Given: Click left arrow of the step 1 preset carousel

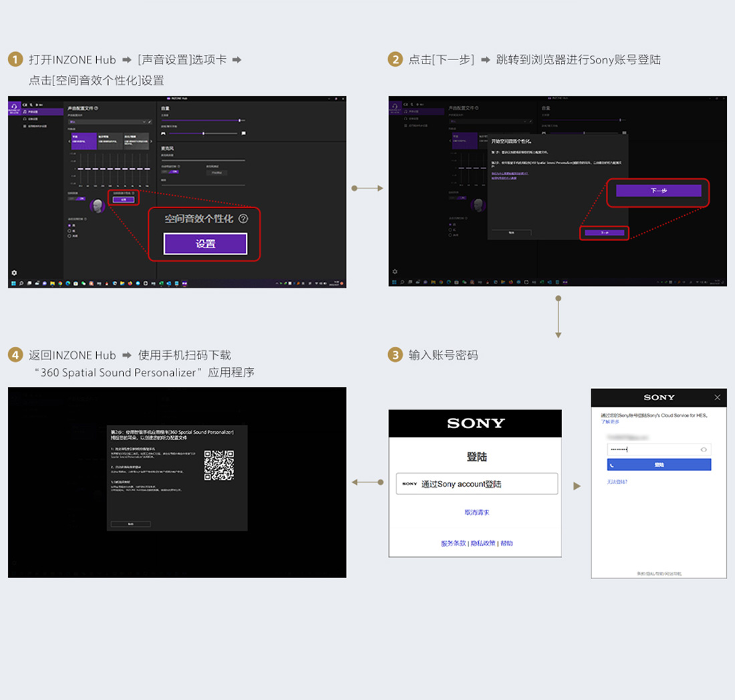Looking at the screenshot, I should [69, 142].
